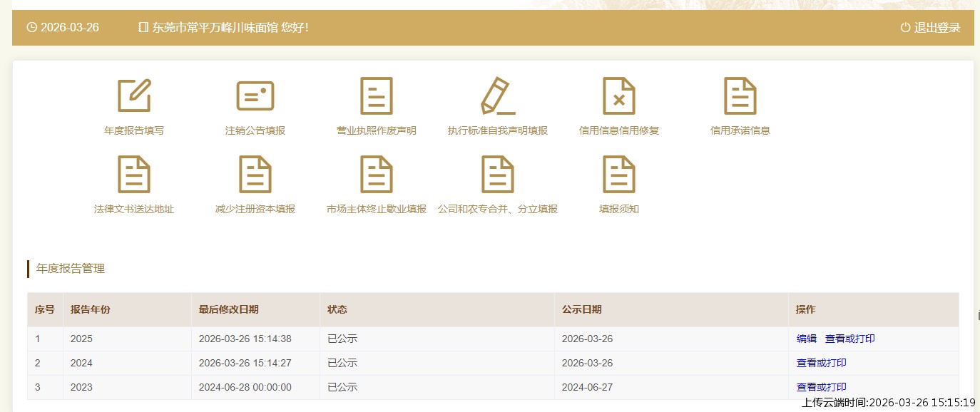
Task: Open 查看或打印 for the 2023 report
Action: (x=821, y=387)
